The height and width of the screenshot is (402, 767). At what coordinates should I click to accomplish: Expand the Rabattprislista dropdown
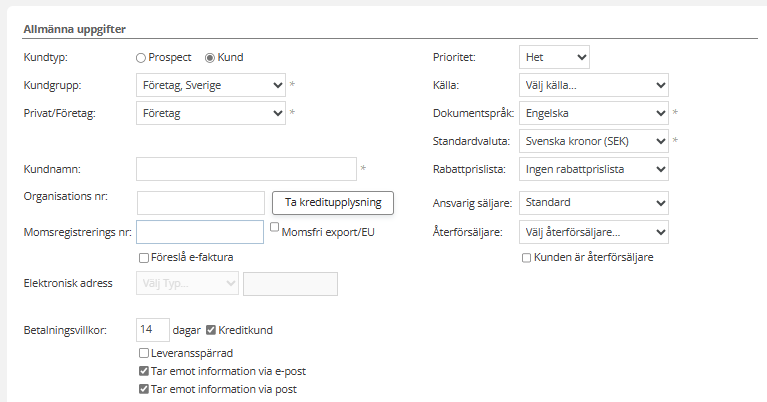pos(593,169)
